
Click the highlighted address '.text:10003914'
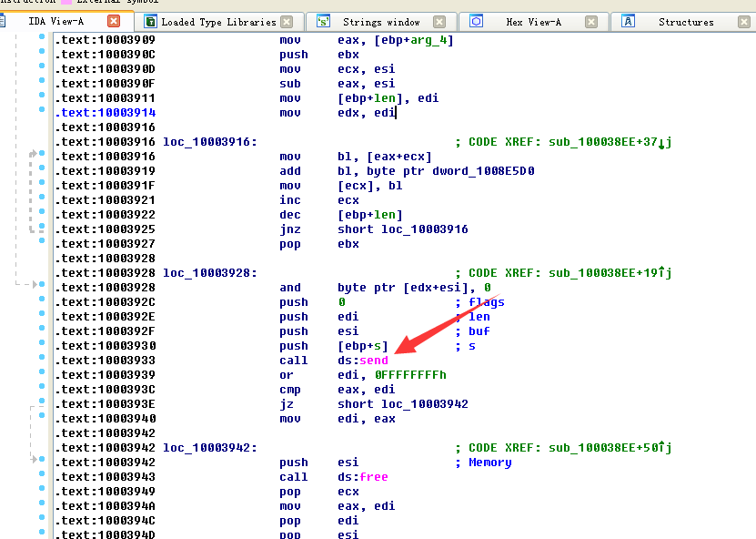(106, 113)
